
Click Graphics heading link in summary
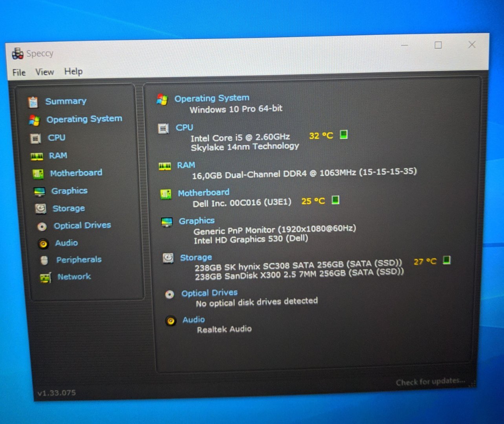(x=196, y=221)
